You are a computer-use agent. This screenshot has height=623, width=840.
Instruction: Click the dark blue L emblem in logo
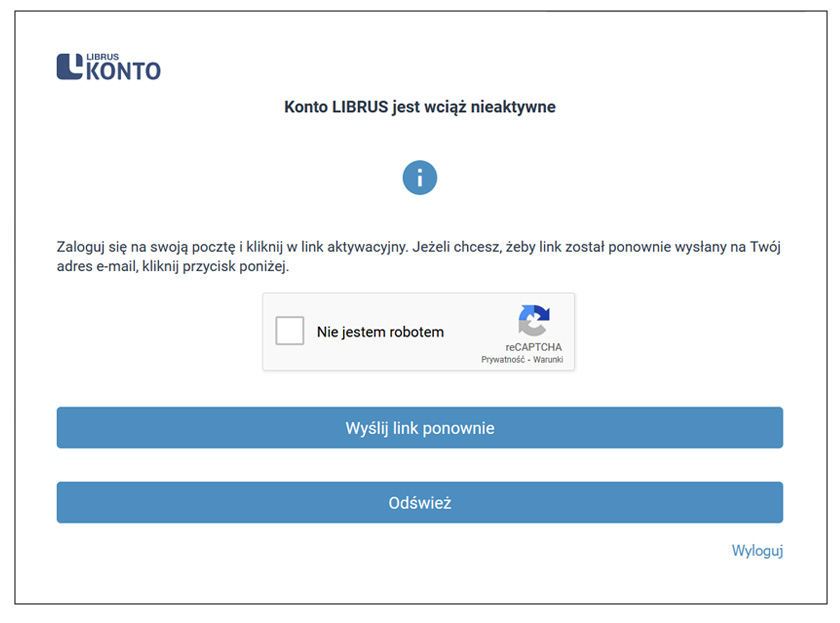pyautogui.click(x=70, y=66)
